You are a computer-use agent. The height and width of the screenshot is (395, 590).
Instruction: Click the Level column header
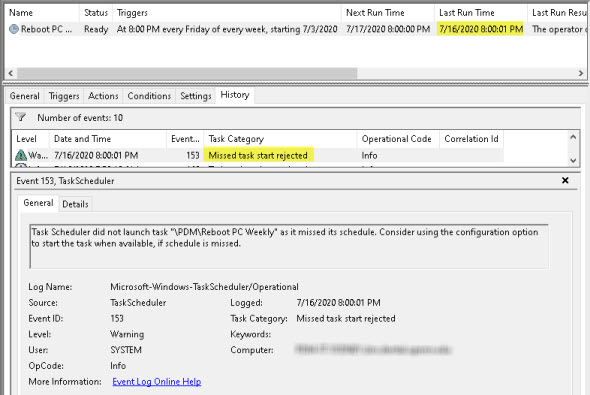30,139
